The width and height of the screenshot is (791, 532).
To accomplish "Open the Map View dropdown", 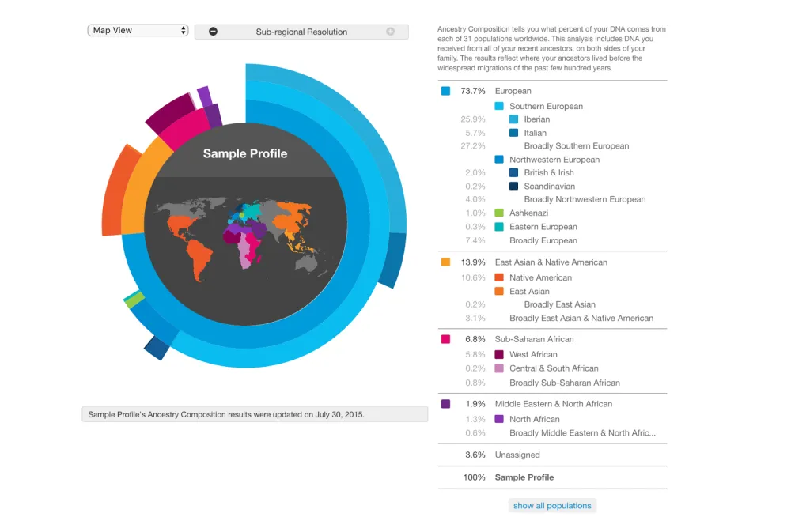I will (x=138, y=29).
